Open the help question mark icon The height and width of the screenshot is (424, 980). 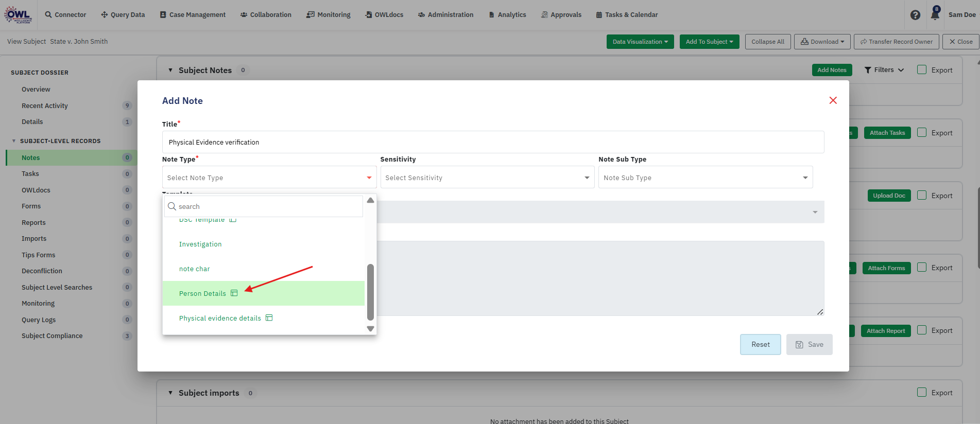pos(915,15)
